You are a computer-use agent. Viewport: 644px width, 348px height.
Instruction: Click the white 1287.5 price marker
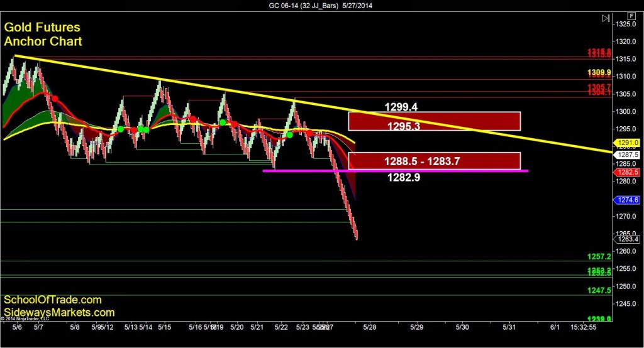(x=628, y=155)
